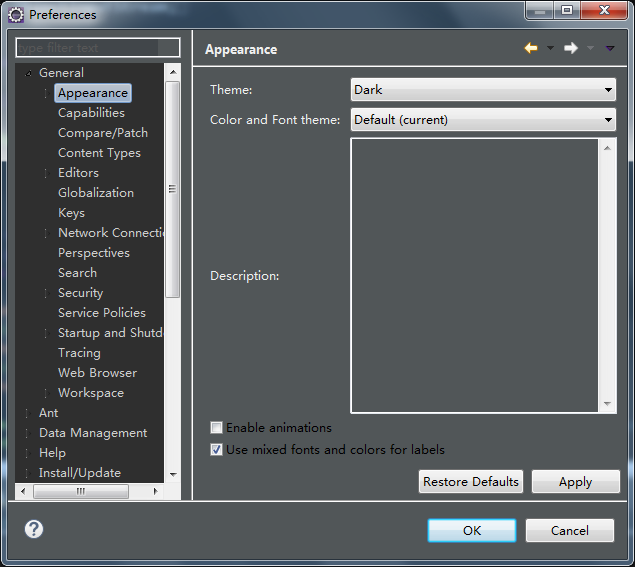This screenshot has height=567, width=635.
Task: Expand the Network Connections node
Action: coord(47,233)
